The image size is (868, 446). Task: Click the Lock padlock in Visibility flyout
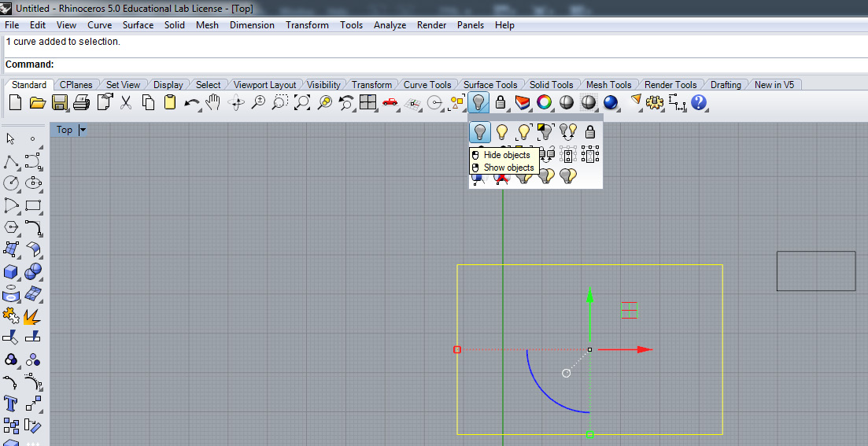(x=590, y=131)
